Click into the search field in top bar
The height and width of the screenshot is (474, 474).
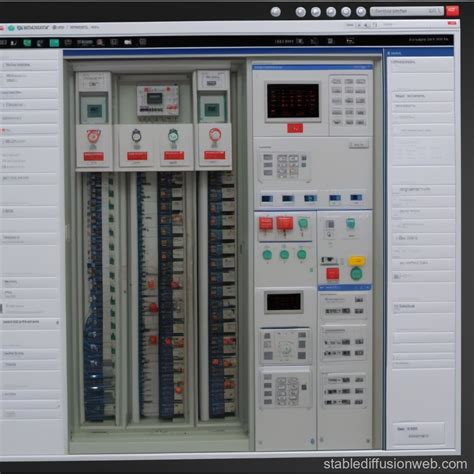point(407,11)
